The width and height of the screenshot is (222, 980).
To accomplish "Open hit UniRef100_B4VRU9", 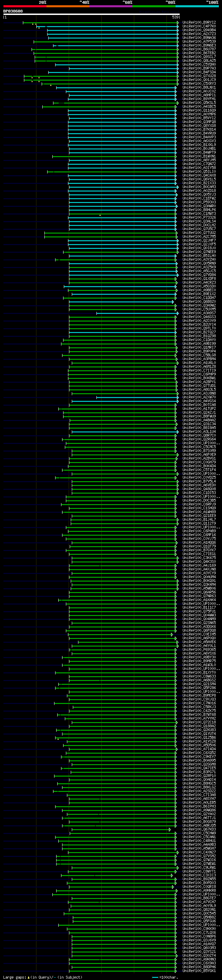I will pyautogui.click(x=199, y=133).
